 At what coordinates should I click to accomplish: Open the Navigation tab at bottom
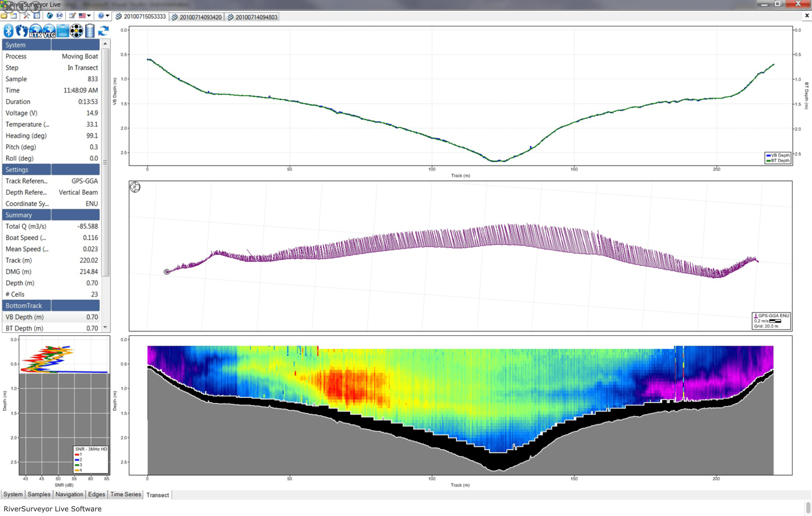click(69, 494)
